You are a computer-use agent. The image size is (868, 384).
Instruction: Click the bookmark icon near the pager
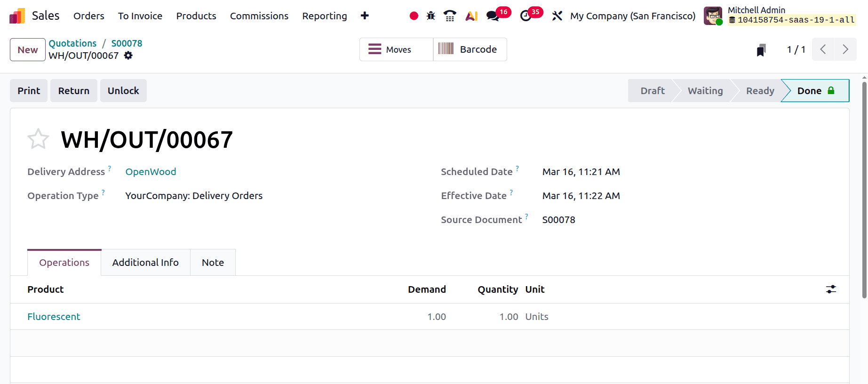761,50
